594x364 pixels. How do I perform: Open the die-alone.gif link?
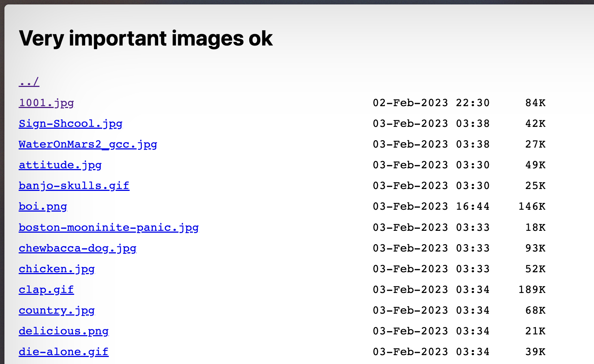click(x=63, y=351)
